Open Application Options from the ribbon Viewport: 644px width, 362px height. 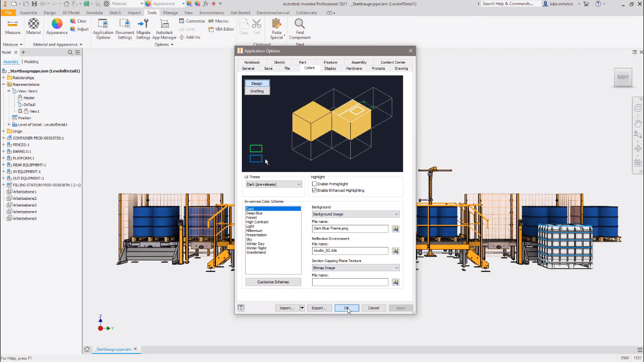tap(103, 29)
